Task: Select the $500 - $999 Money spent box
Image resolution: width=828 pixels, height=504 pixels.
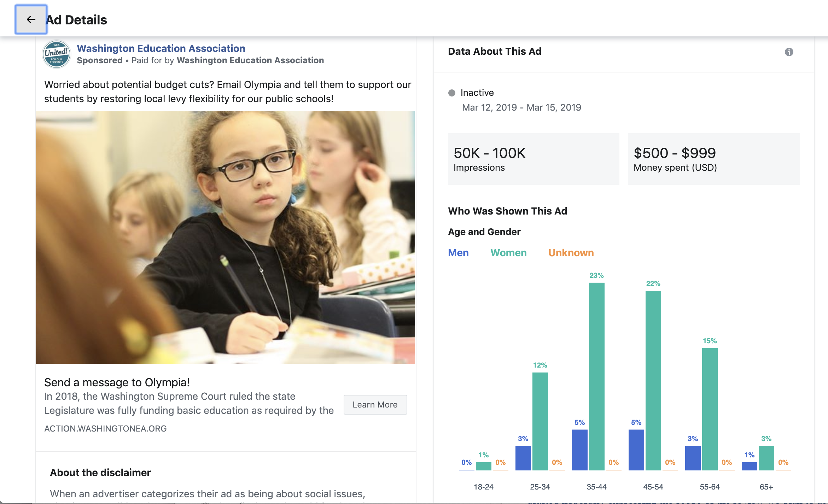Action: [713, 159]
